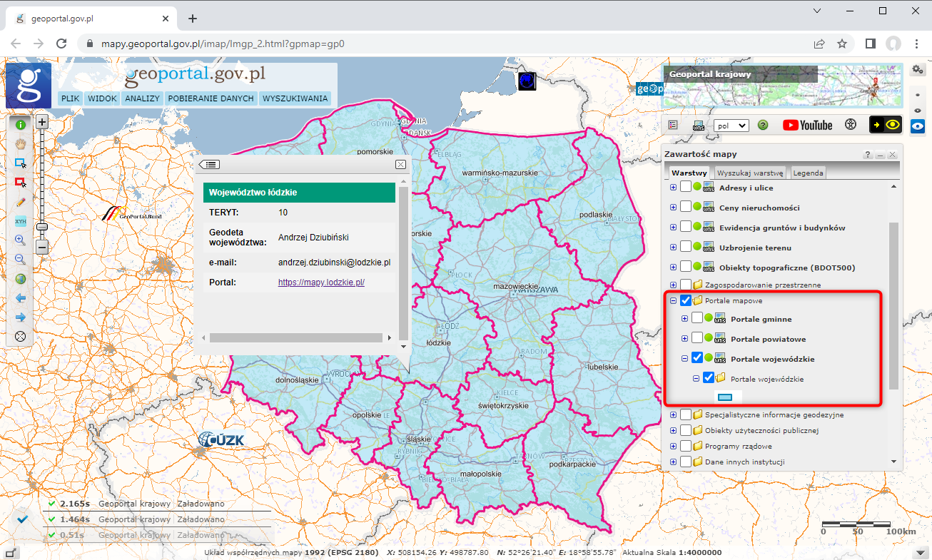The width and height of the screenshot is (932, 560).
Task: Uncheck the Portale mapowe folder checkbox
Action: pyautogui.click(x=686, y=301)
